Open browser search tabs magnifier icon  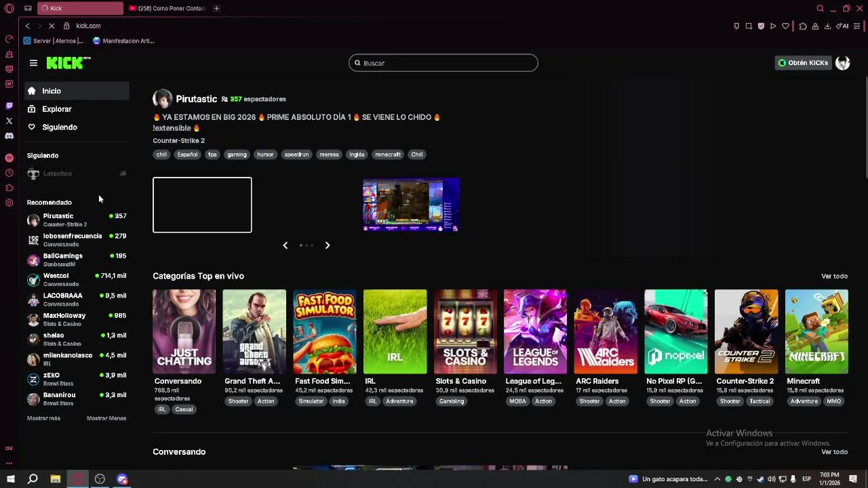pos(820,8)
